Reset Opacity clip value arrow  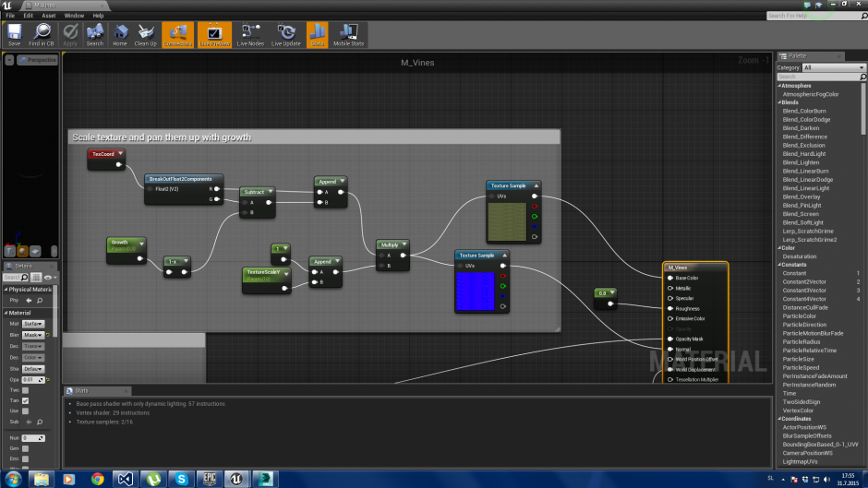pos(48,380)
